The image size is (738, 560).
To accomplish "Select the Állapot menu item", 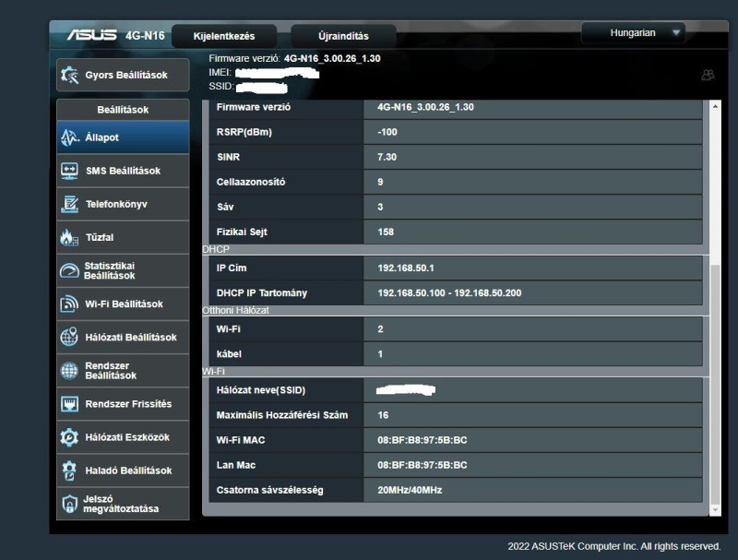I will 123,137.
